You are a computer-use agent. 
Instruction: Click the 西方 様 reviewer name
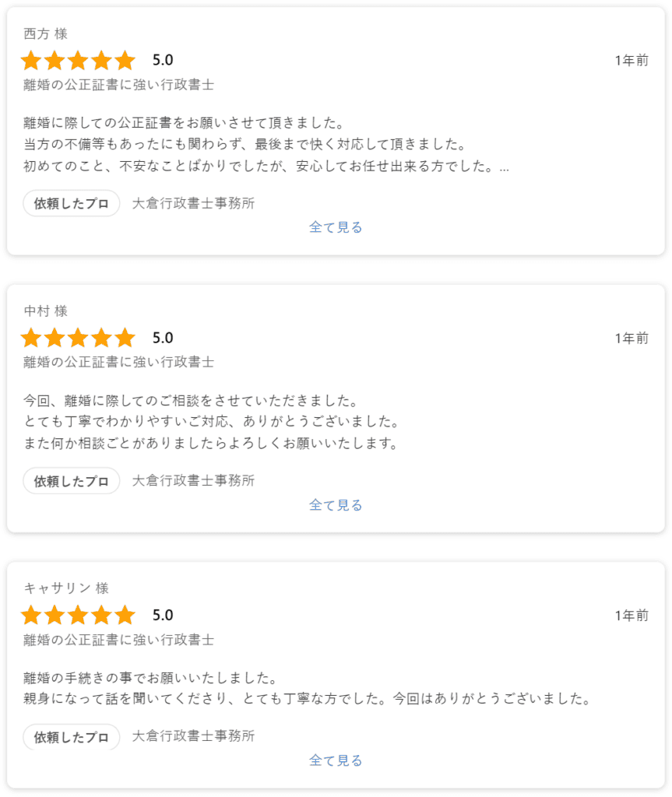[45, 33]
